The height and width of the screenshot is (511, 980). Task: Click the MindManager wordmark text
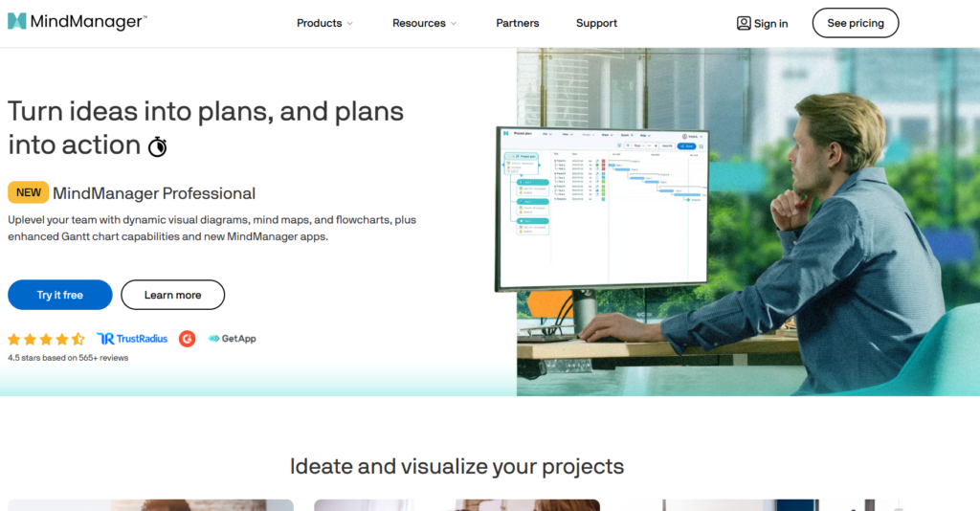point(88,22)
